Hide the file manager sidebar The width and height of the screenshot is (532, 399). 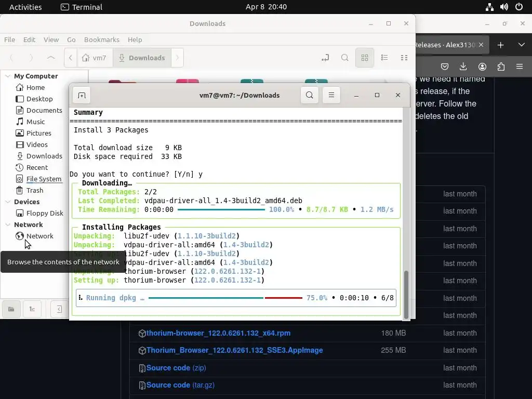59,309
